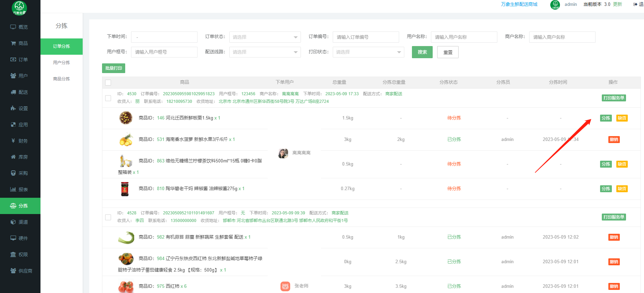
Task: Check the checkbox for order 4528
Action: 108,217
